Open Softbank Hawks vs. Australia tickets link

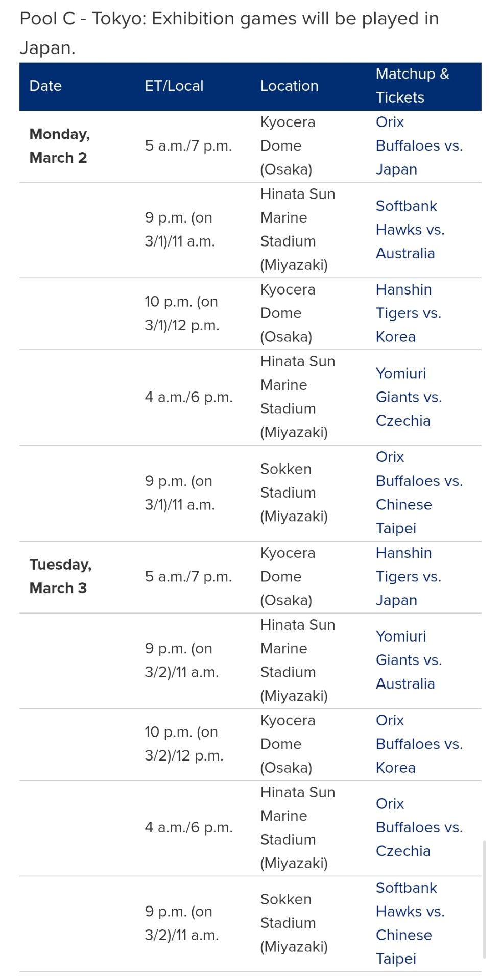410,230
